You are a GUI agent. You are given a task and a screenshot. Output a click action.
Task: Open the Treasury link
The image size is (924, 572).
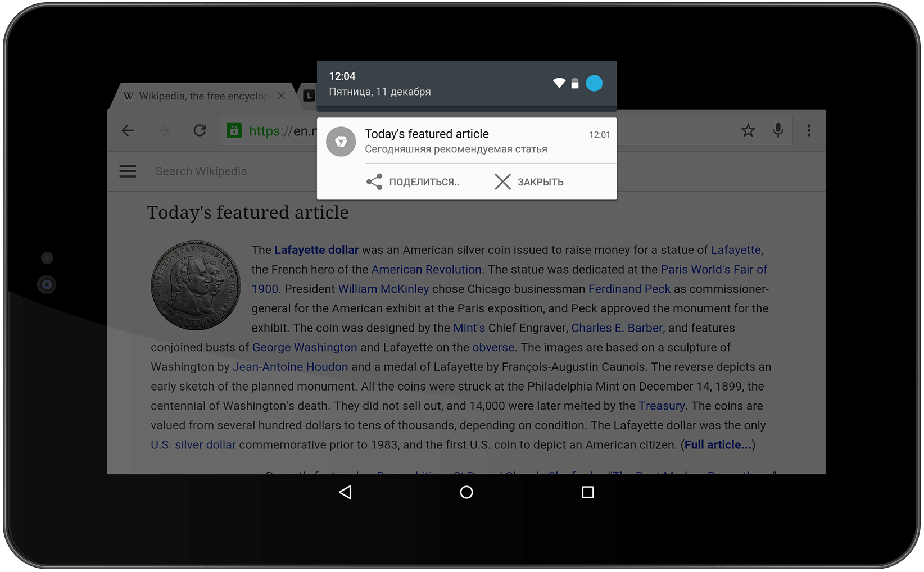click(662, 406)
